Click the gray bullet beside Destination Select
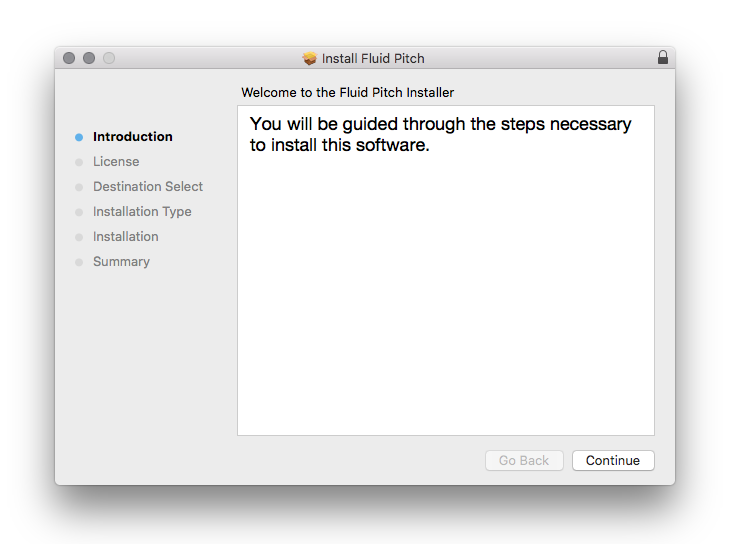 (x=79, y=187)
